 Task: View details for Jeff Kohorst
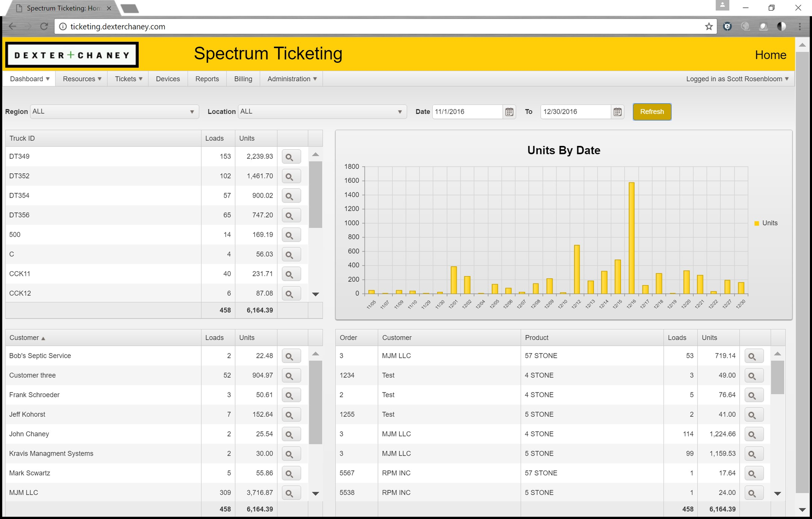point(291,415)
